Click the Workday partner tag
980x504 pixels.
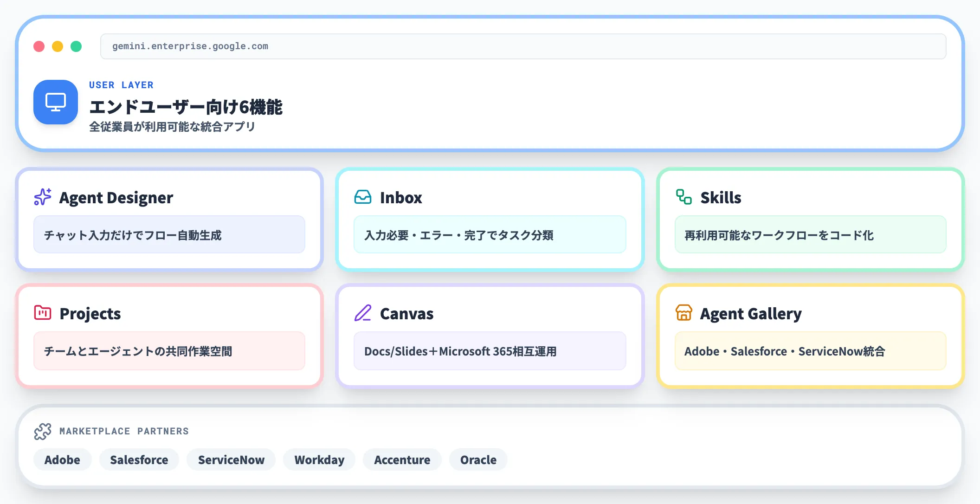tap(319, 459)
